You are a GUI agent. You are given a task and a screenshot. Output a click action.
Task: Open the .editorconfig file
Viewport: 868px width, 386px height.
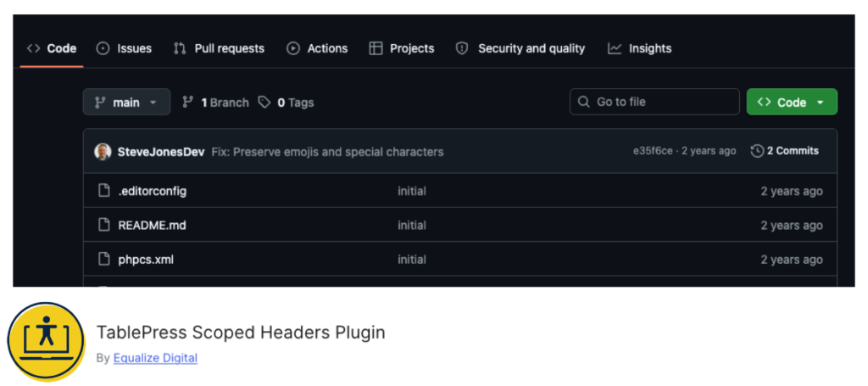coord(153,192)
